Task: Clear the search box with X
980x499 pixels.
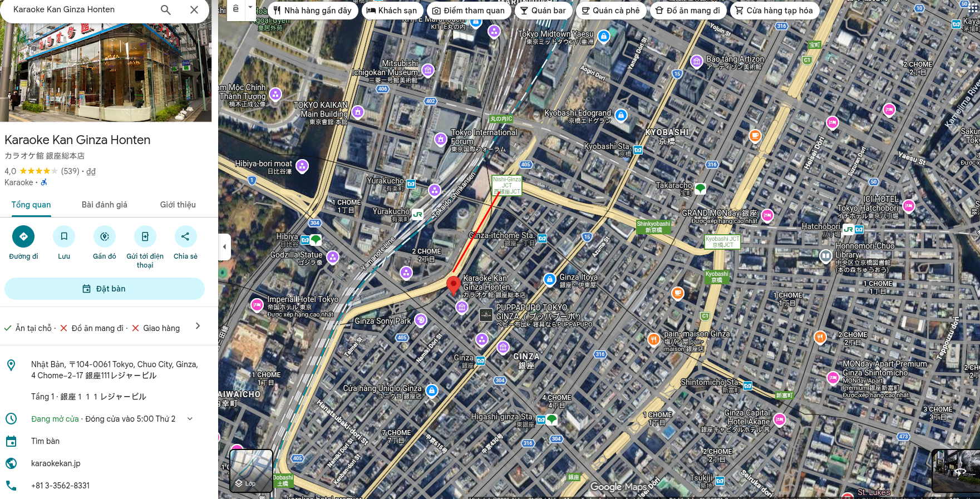Action: click(194, 9)
